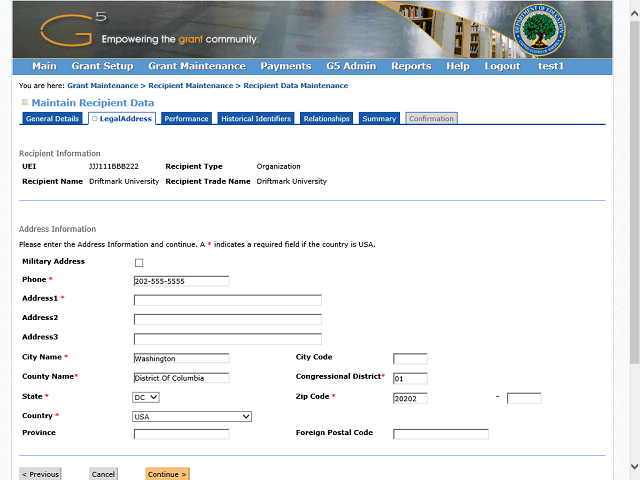
Task: Go to the Summary tab
Action: pyautogui.click(x=379, y=118)
